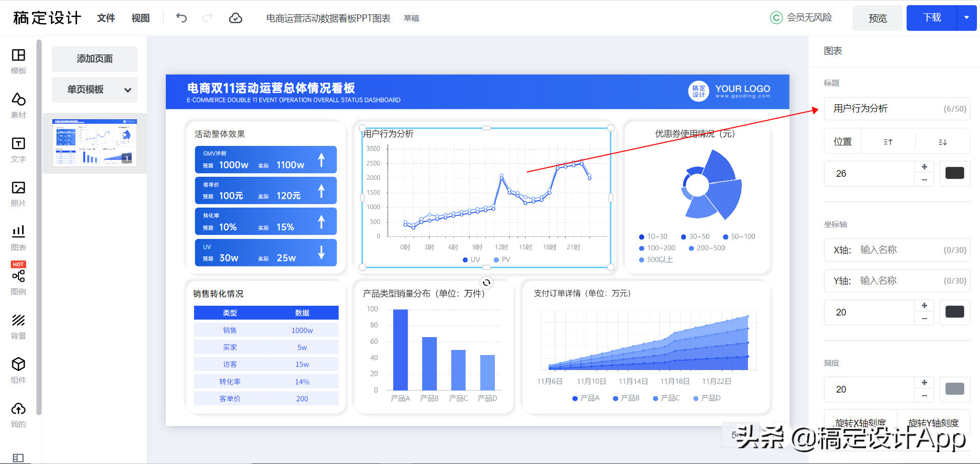
Task: Open the 背景 background sidebar panel
Action: pyautogui.click(x=18, y=326)
